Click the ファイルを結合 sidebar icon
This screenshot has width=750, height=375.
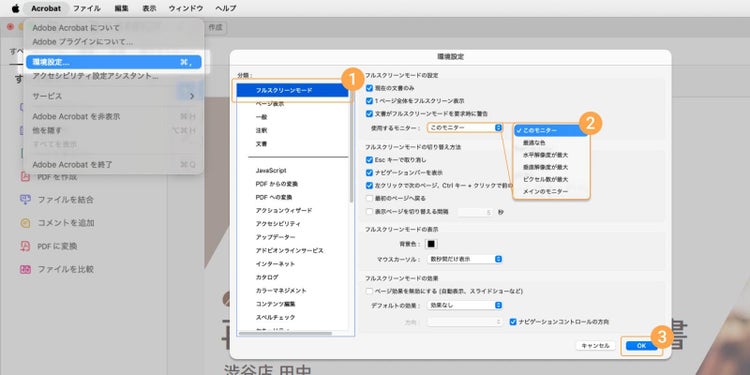(25, 199)
